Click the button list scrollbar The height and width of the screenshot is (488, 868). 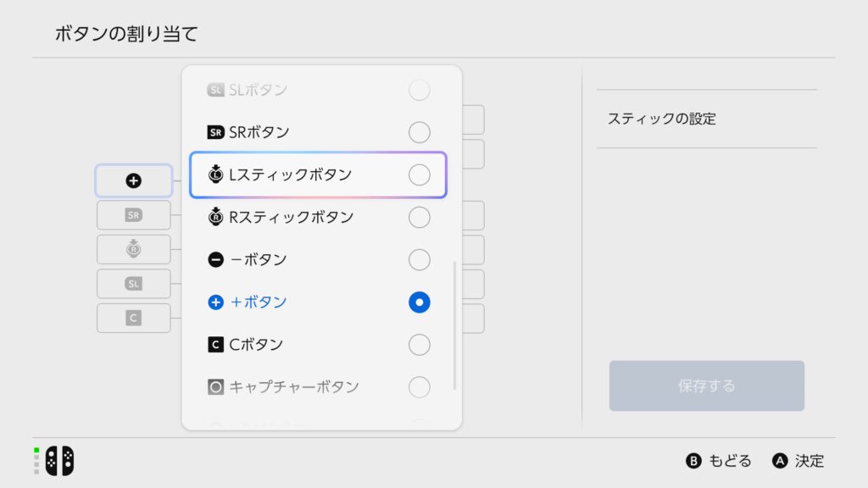455,325
